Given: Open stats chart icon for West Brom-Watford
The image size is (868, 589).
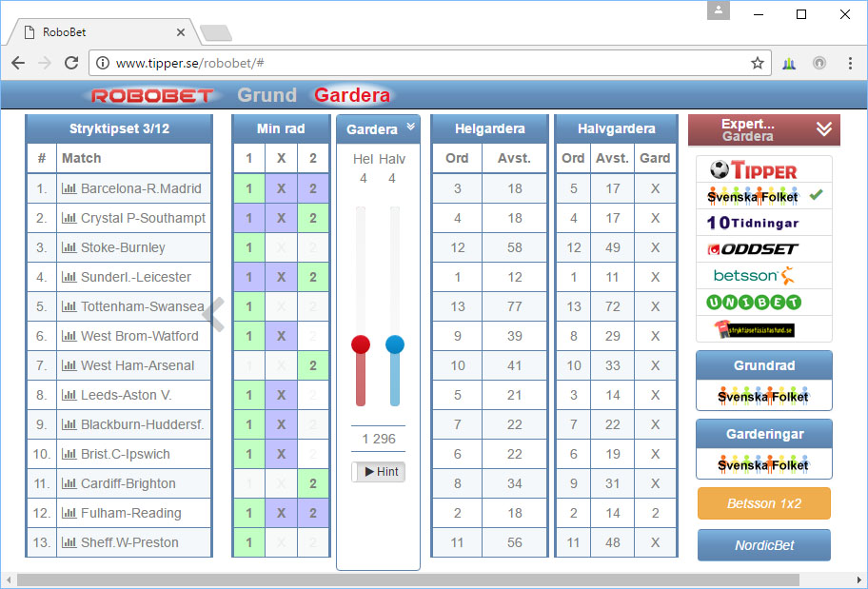Looking at the screenshot, I should tap(69, 336).
